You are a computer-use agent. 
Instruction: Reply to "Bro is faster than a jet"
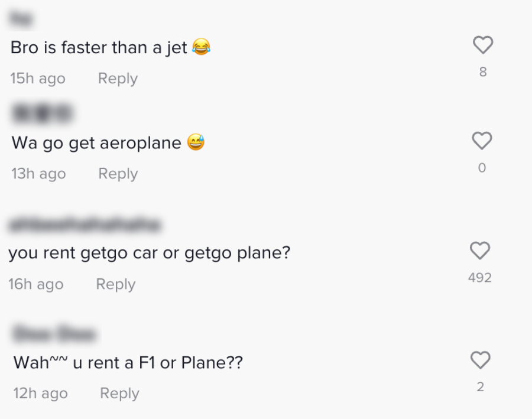click(118, 79)
